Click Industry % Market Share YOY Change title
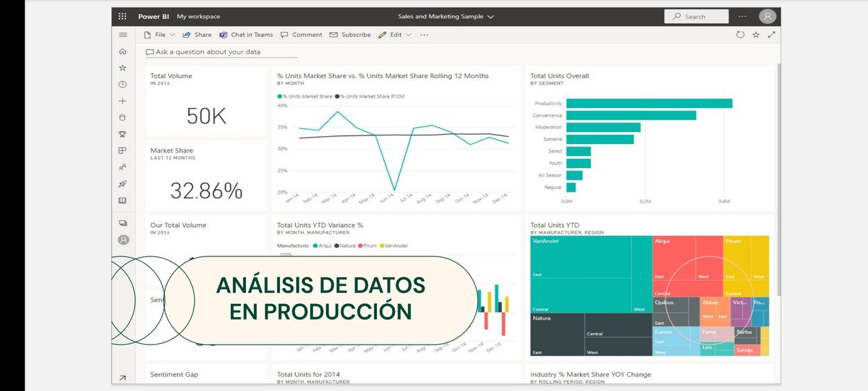This screenshot has width=868, height=391. click(590, 374)
